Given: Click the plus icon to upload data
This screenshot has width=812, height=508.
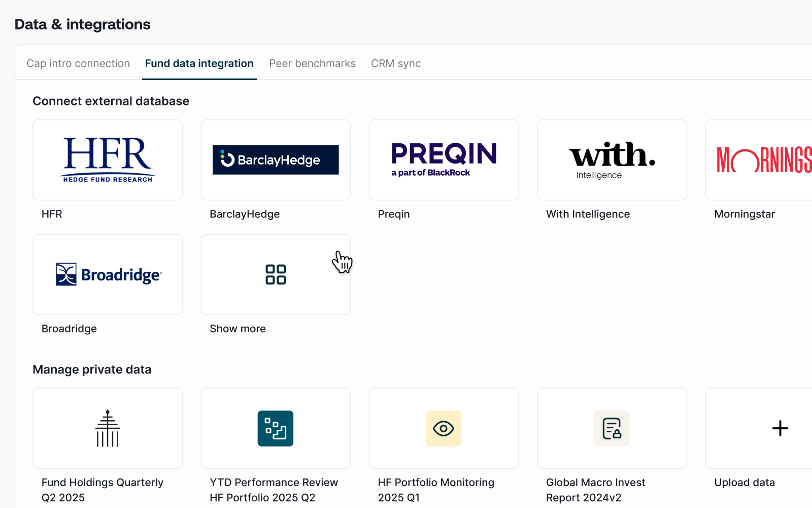Looking at the screenshot, I should click(x=780, y=428).
